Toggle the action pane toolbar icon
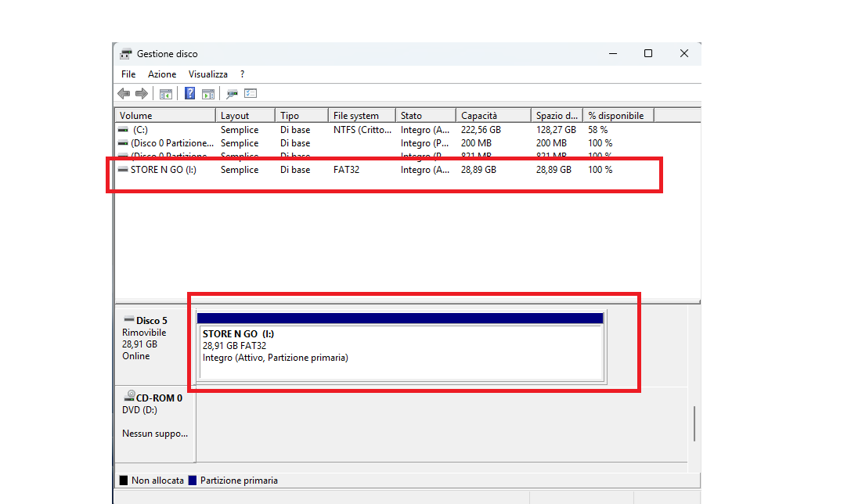 208,94
